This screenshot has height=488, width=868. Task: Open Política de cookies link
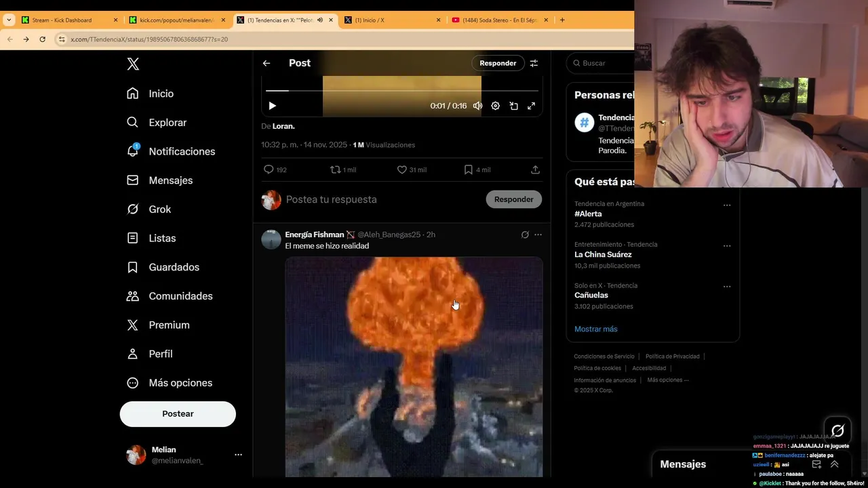pyautogui.click(x=597, y=368)
